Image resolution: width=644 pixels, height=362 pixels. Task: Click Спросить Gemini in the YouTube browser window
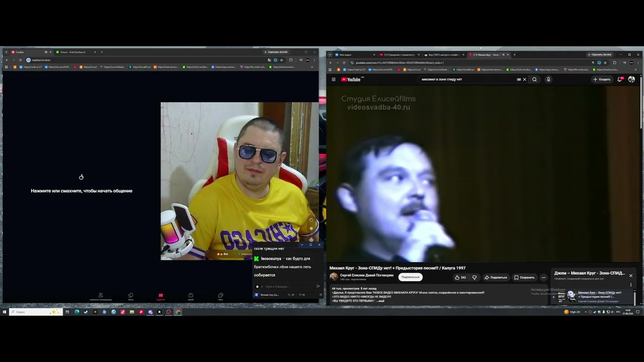[x=600, y=54]
